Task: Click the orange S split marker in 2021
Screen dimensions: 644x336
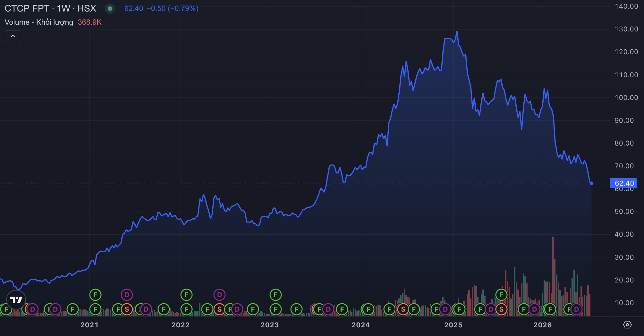Action: [127, 309]
